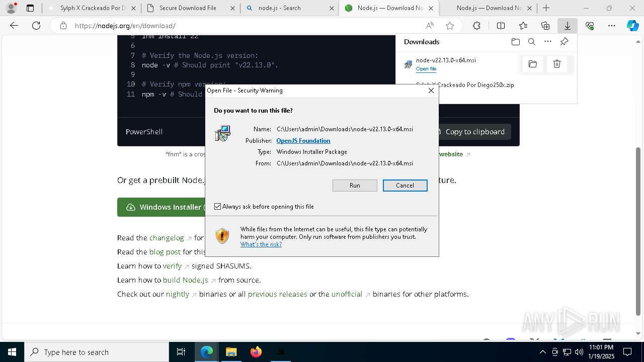Click Run in the Security Warning dialog

pos(355,186)
